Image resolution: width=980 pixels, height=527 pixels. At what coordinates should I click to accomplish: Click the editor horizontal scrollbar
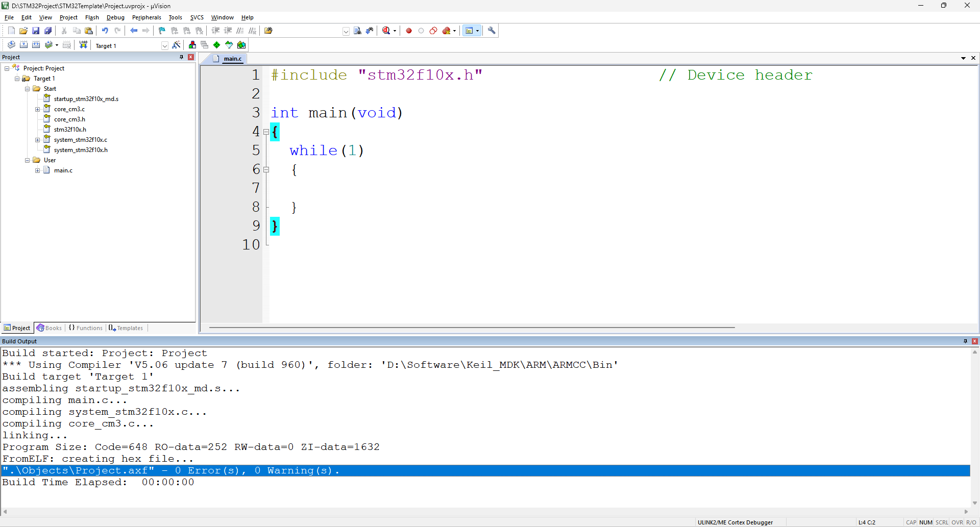472,328
